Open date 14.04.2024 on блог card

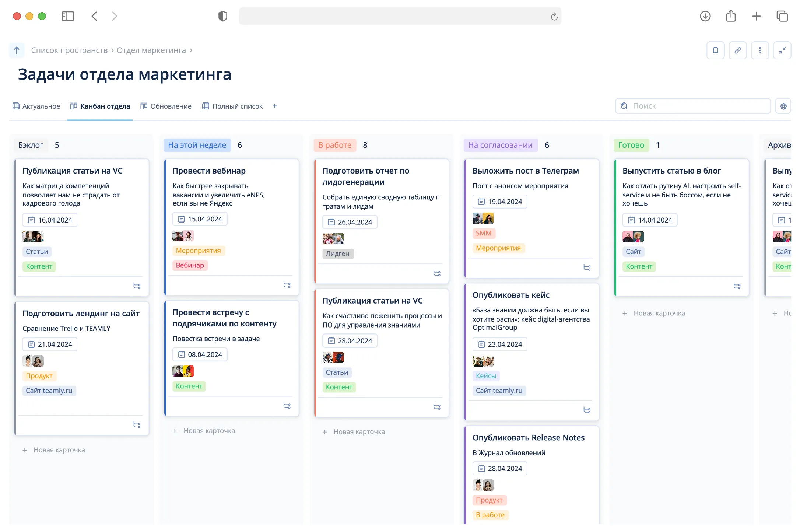(650, 220)
